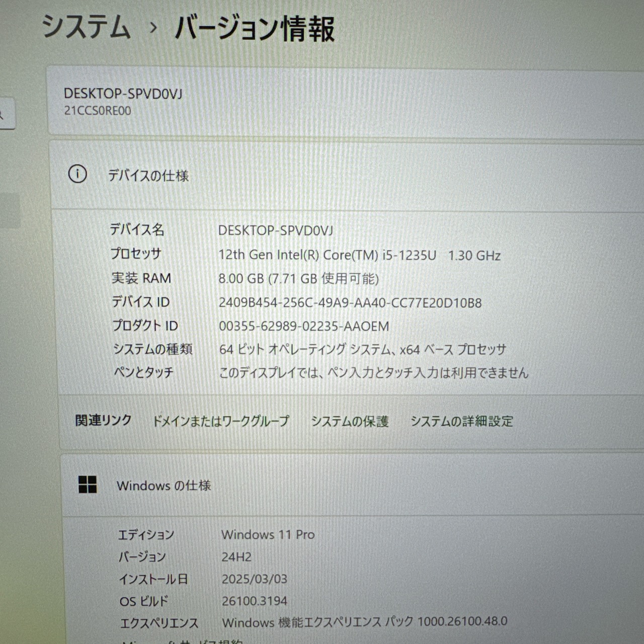
Task: Select the デバイス名 value DESKTOP-SPVD0VJ
Action: tap(276, 230)
